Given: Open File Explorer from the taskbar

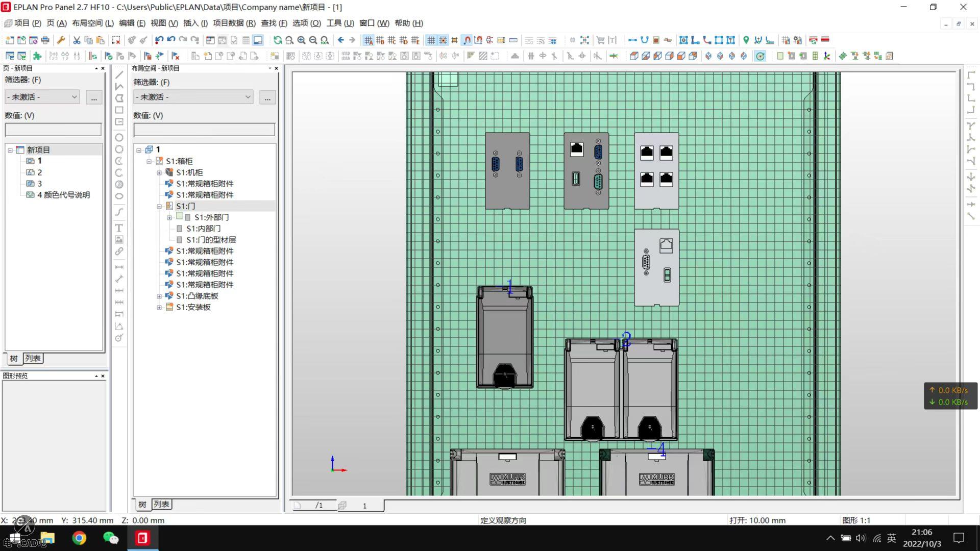Looking at the screenshot, I should [x=47, y=538].
